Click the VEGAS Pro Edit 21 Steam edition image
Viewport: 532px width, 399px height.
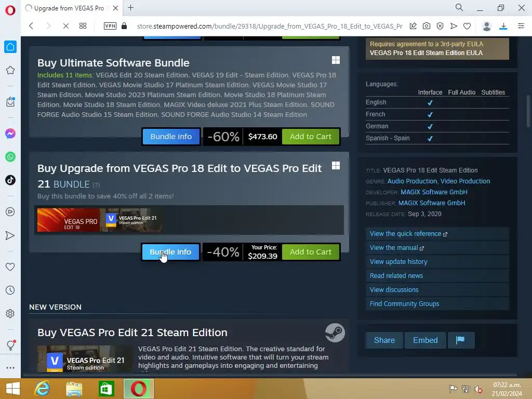85,358
